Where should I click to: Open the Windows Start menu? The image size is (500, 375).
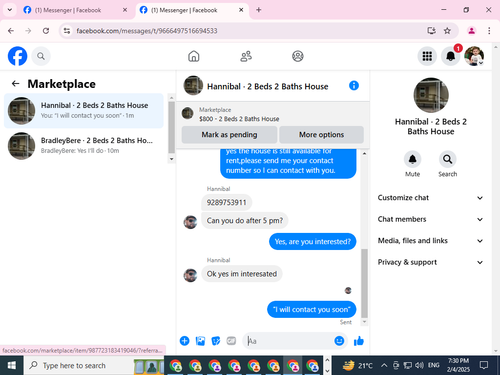pos(11,365)
